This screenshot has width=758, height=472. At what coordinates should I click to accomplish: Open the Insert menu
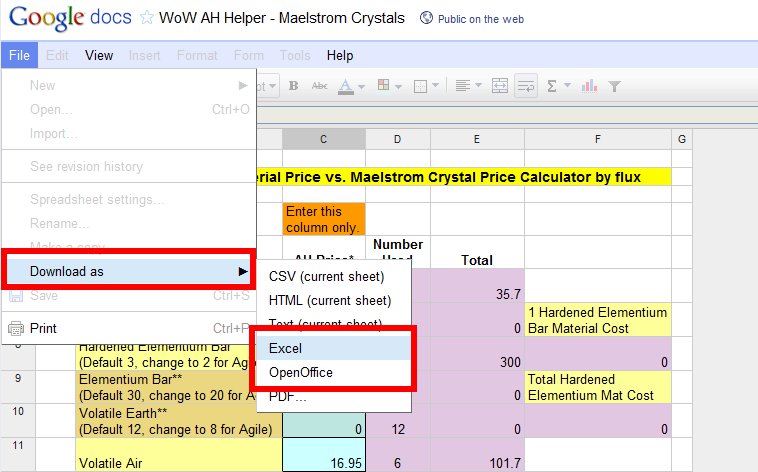[x=144, y=56]
